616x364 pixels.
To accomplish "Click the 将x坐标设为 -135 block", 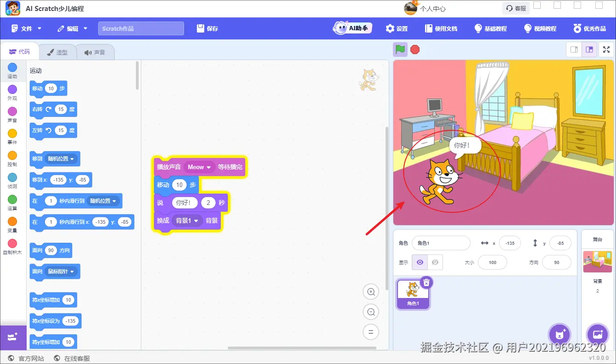I will pos(56,321).
